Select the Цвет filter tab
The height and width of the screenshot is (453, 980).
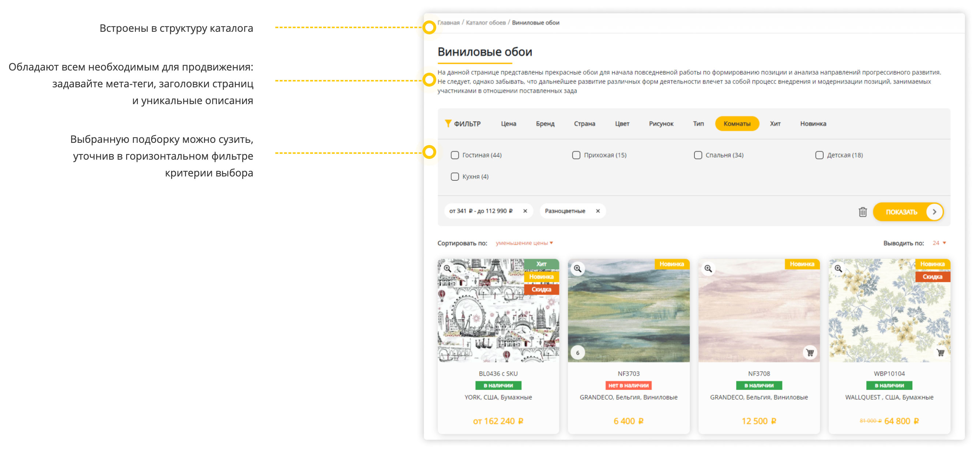click(x=622, y=124)
